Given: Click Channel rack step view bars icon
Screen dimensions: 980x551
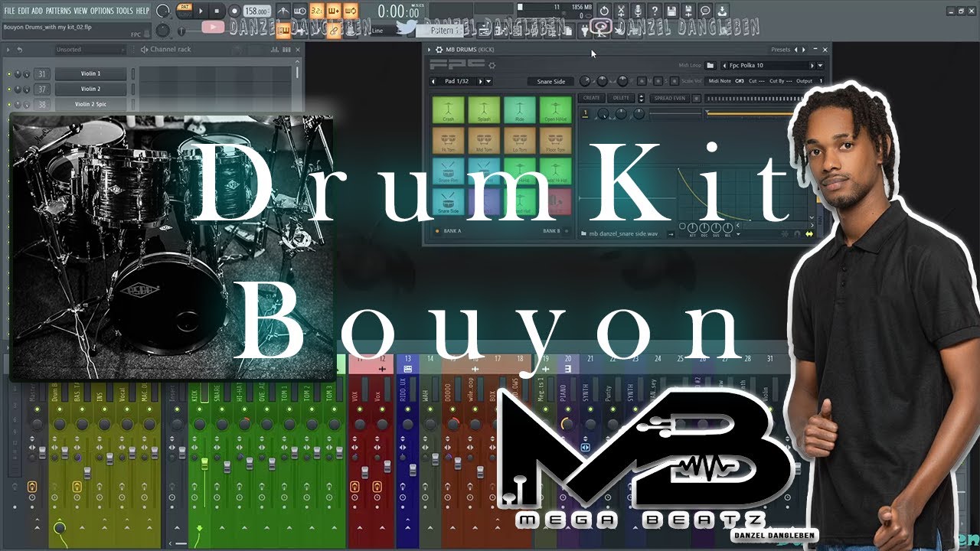Looking at the screenshot, I should [x=286, y=50].
